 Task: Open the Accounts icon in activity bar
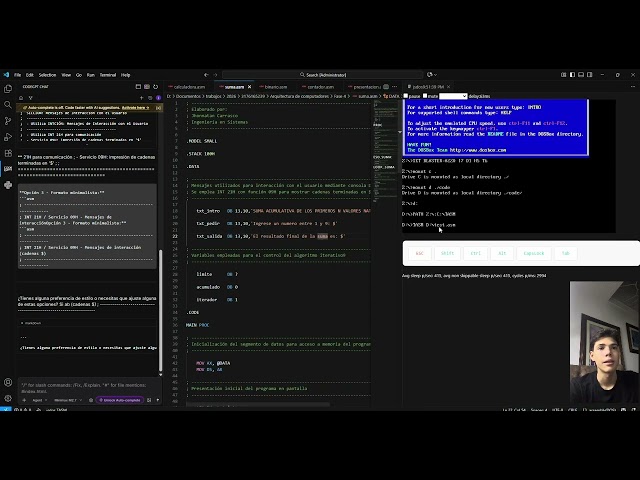point(8,382)
